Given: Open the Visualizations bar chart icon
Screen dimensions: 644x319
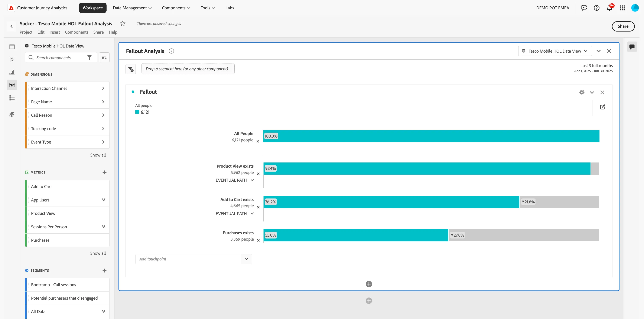Looking at the screenshot, I should [x=12, y=72].
